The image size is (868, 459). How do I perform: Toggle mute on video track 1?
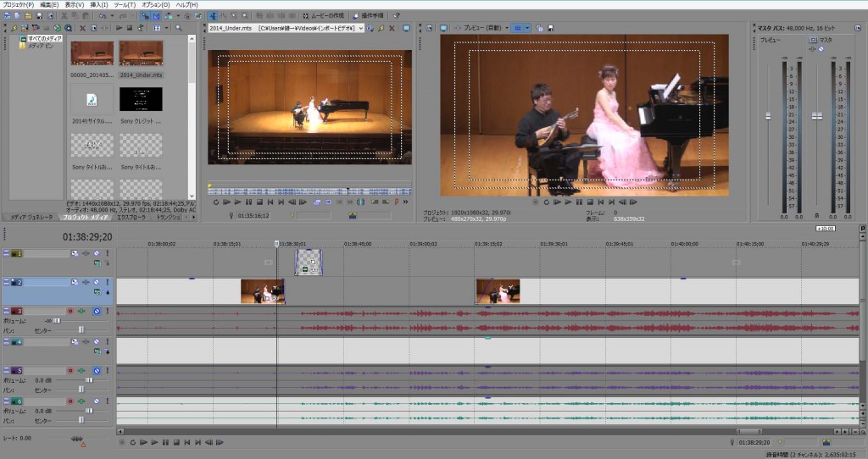coord(97,253)
